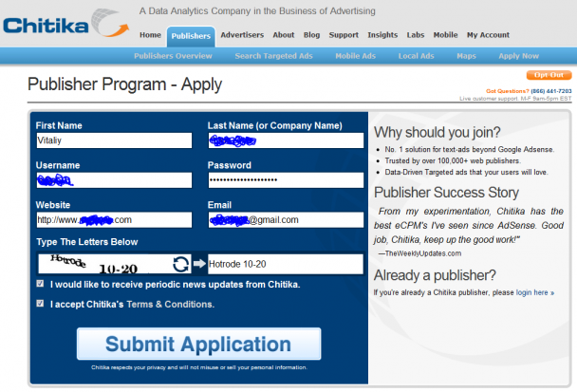Click into the Password field
The image size is (577, 392).
point(286,180)
